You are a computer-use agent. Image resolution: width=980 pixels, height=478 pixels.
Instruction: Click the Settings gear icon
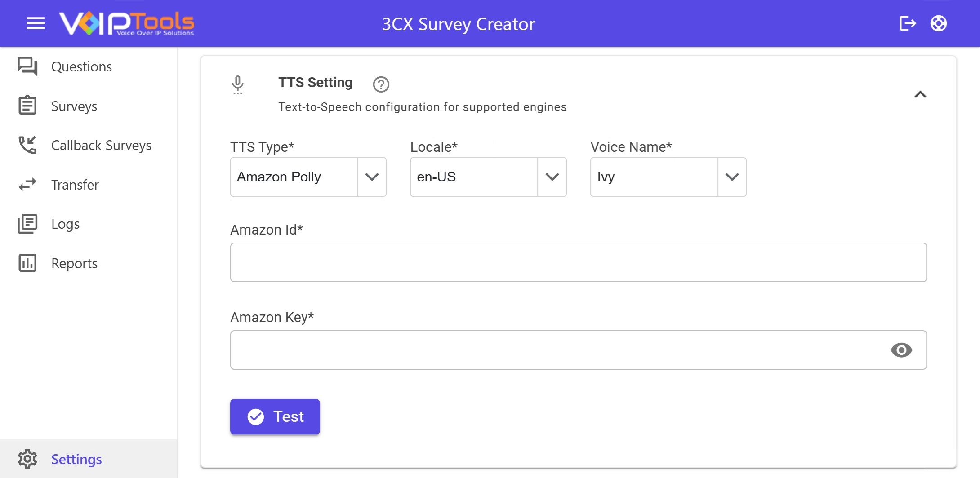[27, 459]
